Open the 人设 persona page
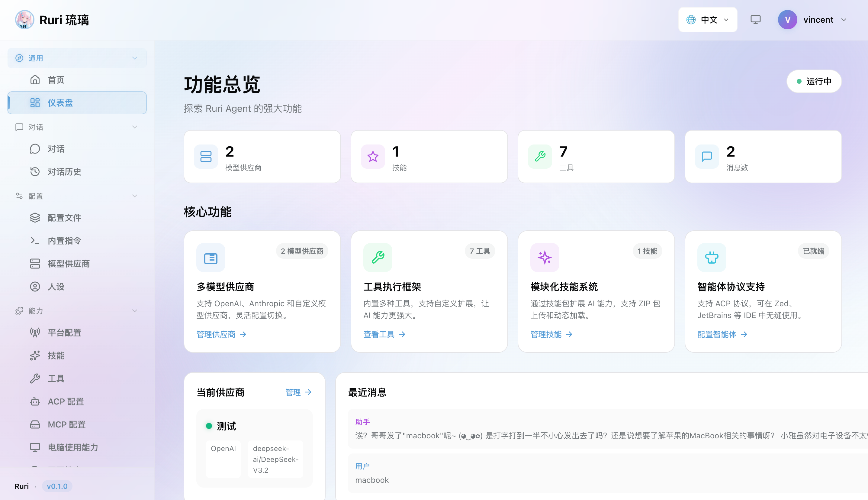Screen dimensions: 868x500 pyautogui.click(x=77, y=286)
